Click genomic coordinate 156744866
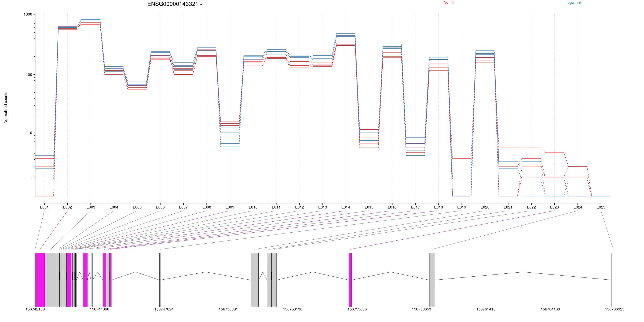 click(100, 309)
